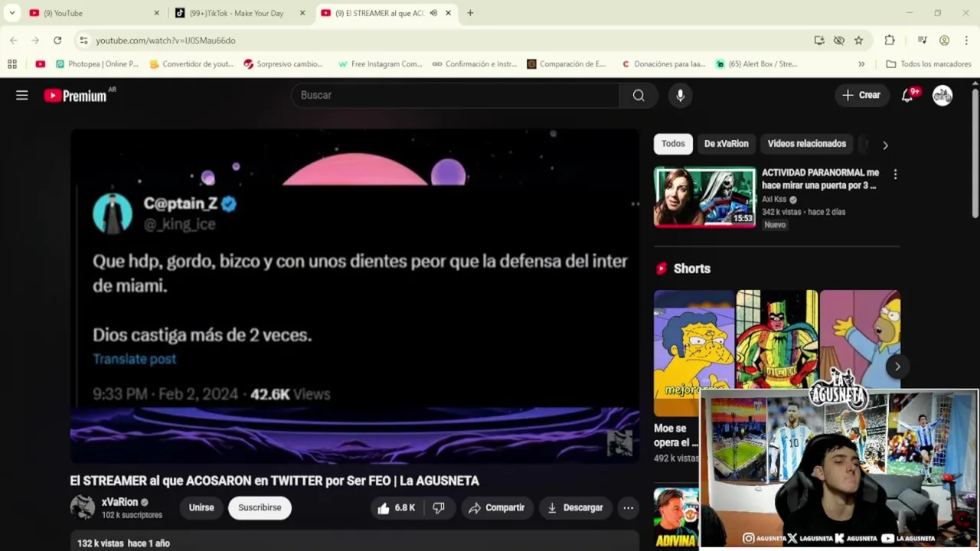980x551 pixels.
Task: Open Convertidor de yout... bookmark
Action: pyautogui.click(x=191, y=64)
